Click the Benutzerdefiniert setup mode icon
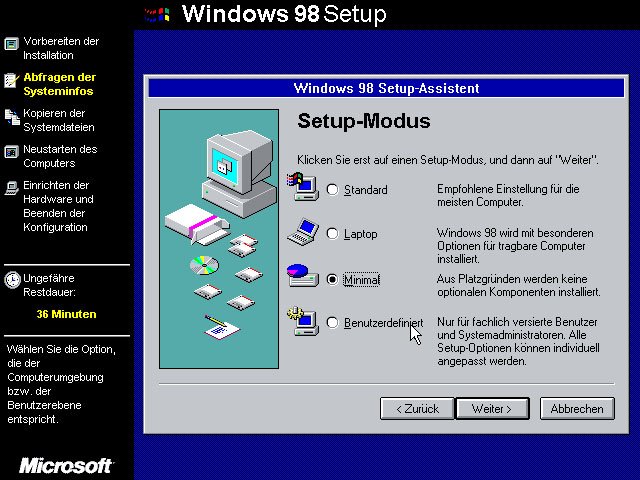 (x=301, y=322)
